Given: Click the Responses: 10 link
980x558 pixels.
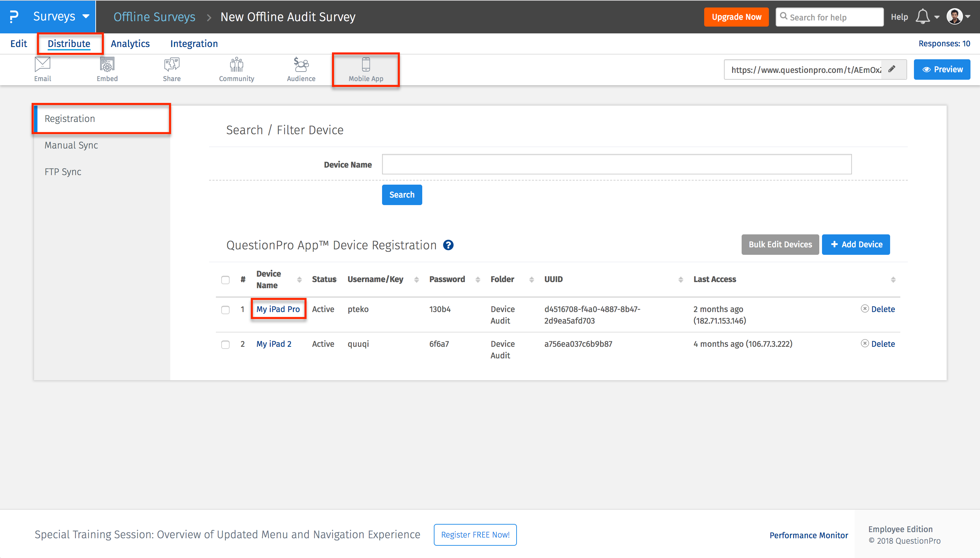Looking at the screenshot, I should tap(944, 43).
